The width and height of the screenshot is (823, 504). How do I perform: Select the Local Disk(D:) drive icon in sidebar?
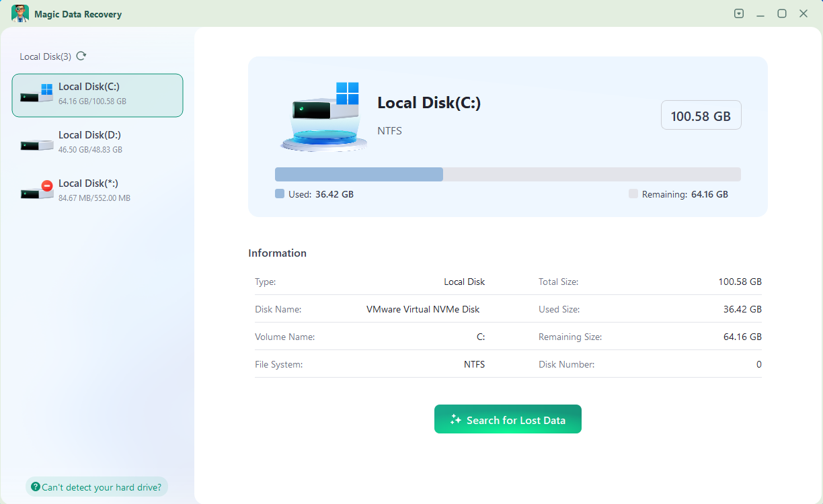(x=37, y=143)
